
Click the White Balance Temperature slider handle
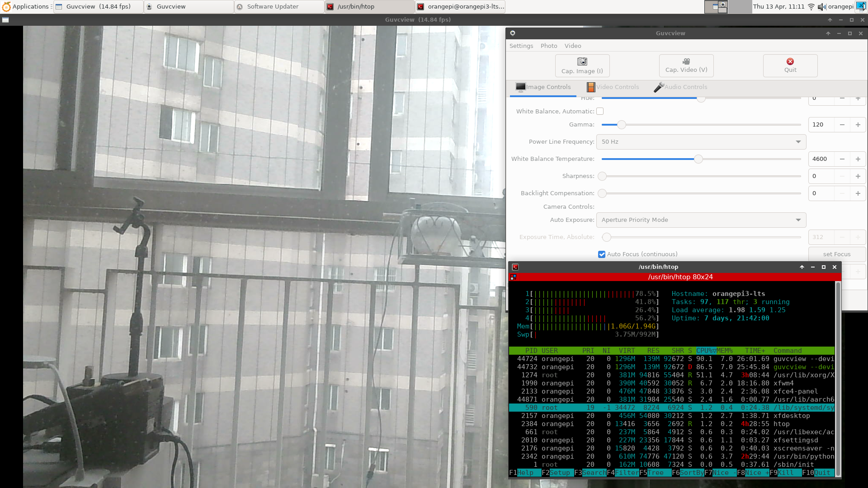[x=698, y=159]
